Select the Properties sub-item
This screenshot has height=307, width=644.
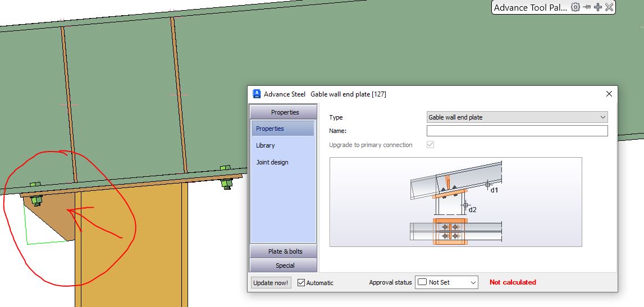pyautogui.click(x=283, y=129)
